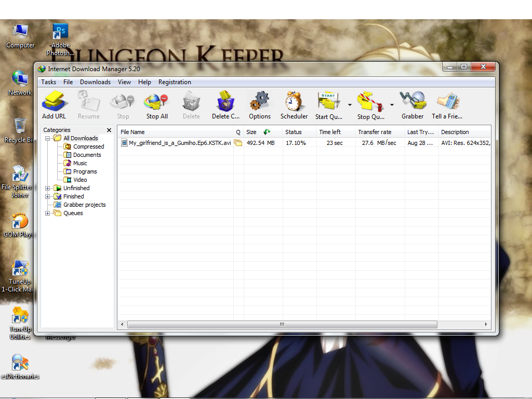Viewport: 532px width, 399px height.
Task: Open Stop Queue dropdown arrow
Action: pos(392,105)
